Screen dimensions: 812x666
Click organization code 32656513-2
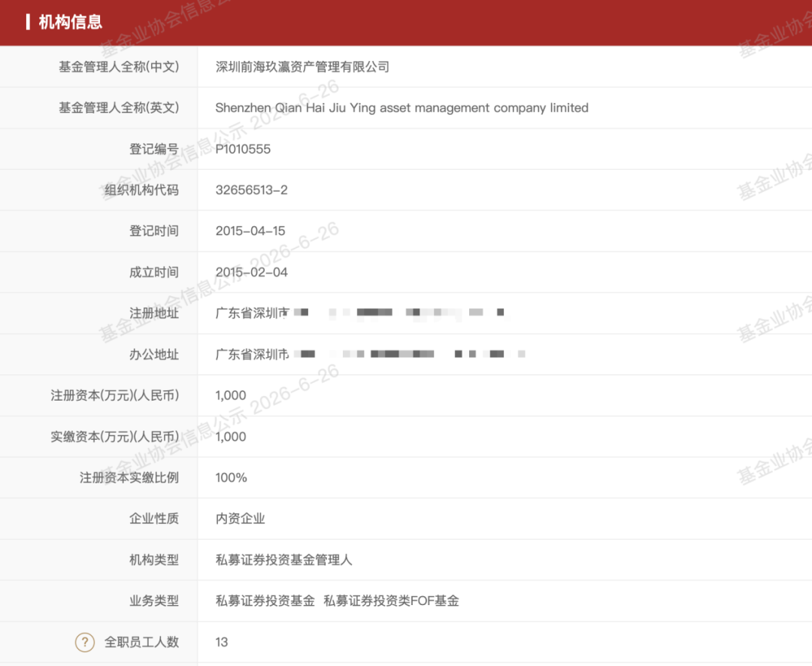click(251, 190)
